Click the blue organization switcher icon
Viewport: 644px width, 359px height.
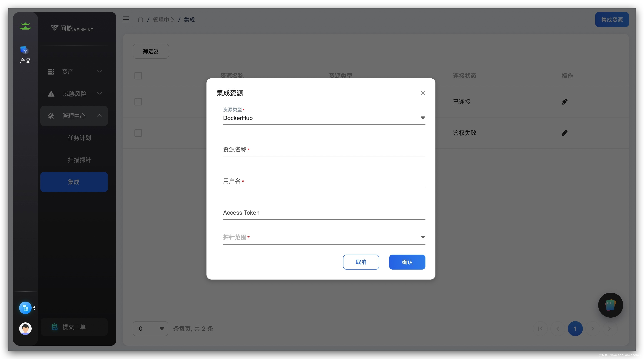click(25, 308)
